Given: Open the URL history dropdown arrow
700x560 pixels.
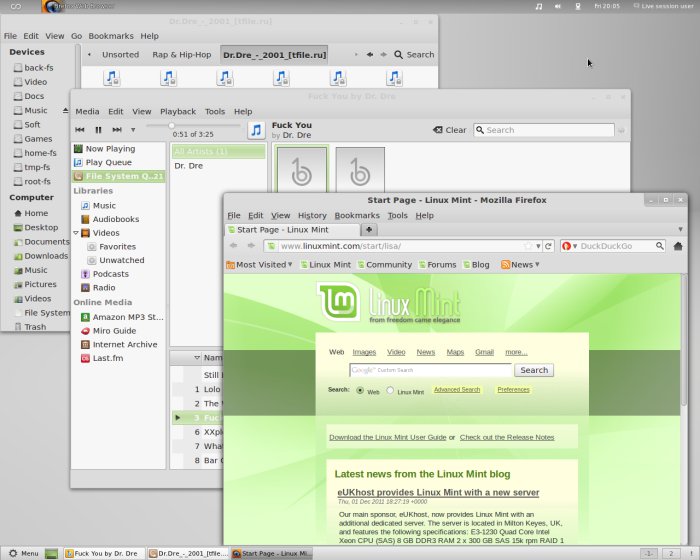Looking at the screenshot, I should pos(538,246).
